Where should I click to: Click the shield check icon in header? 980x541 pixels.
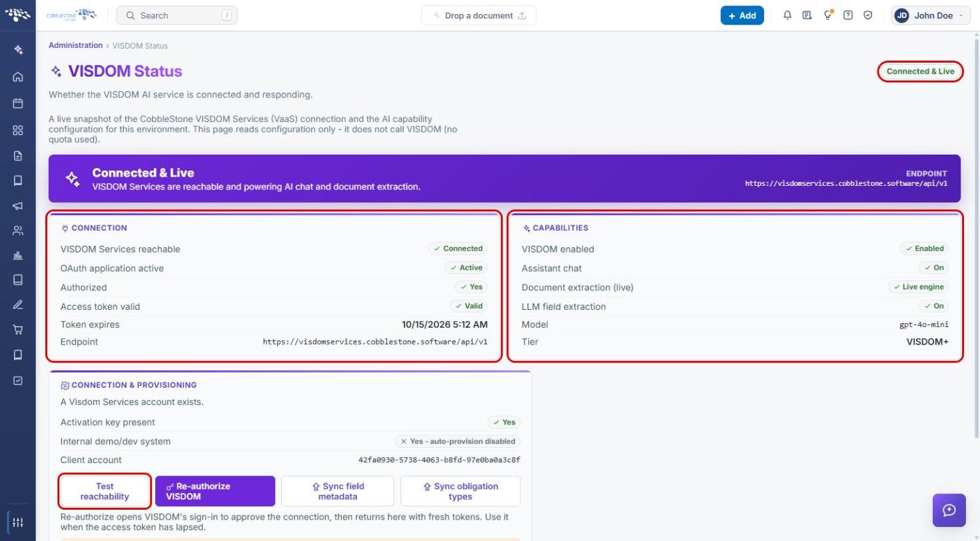[x=868, y=15]
